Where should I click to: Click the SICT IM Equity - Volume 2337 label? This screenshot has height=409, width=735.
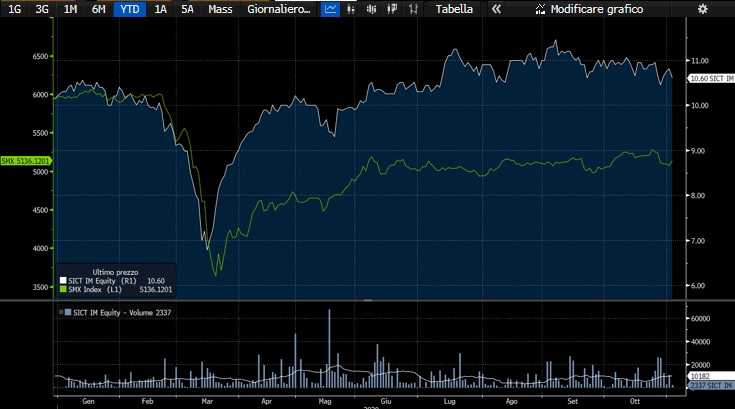122,312
